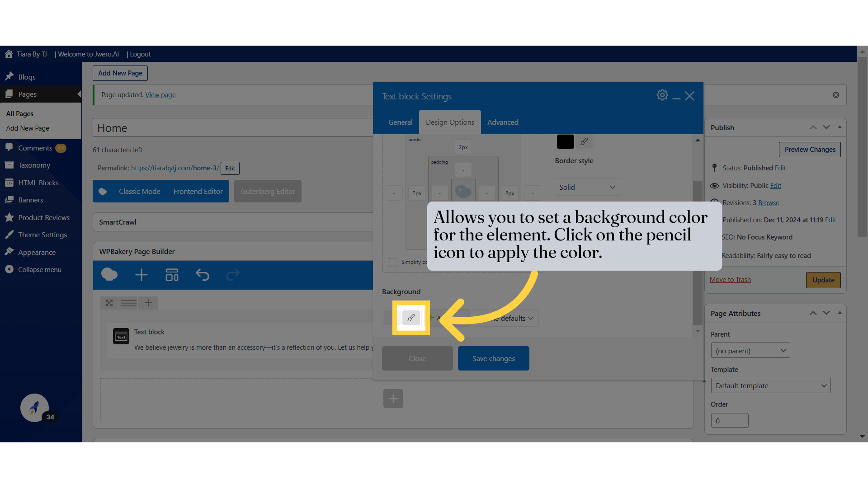Click the Update button

(823, 280)
